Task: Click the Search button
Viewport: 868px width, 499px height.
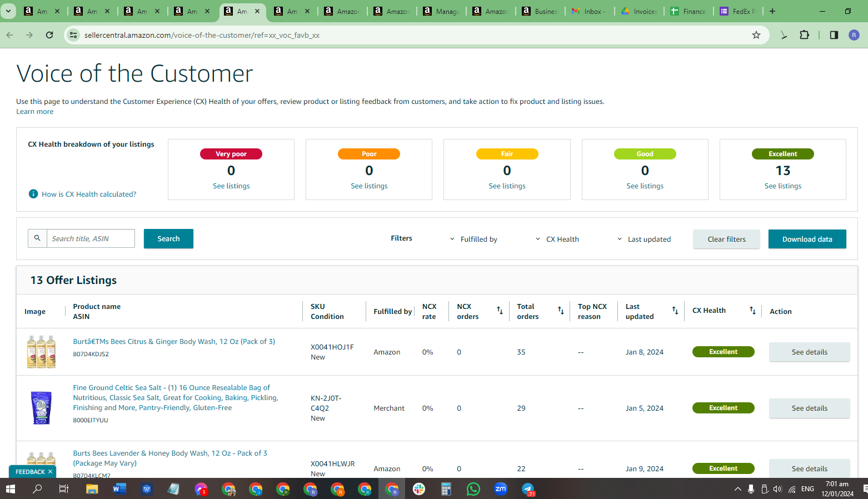Action: (168, 239)
